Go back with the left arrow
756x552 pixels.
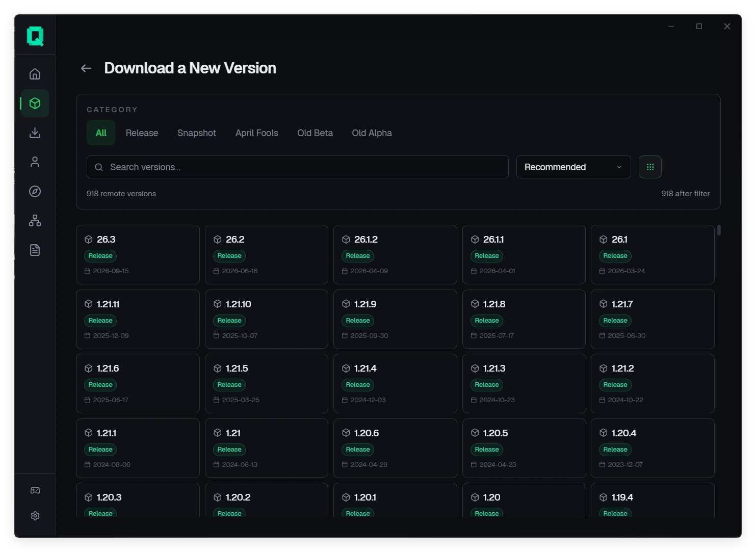(x=86, y=68)
